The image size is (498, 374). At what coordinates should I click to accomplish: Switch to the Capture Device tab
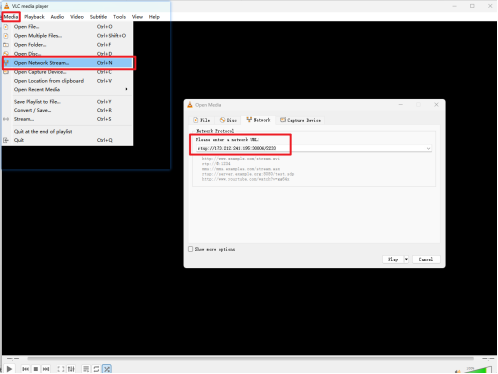(301, 120)
